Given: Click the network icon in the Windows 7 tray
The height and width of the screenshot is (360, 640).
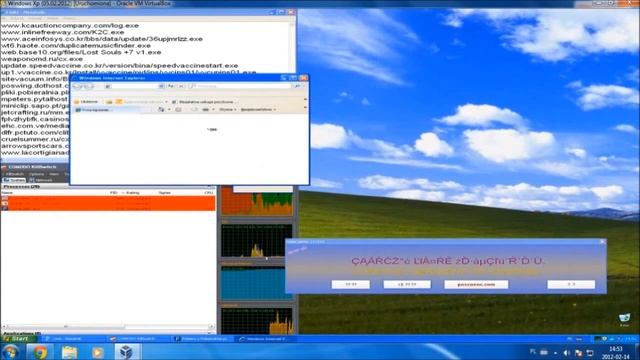Looking at the screenshot, I should tap(590, 353).
